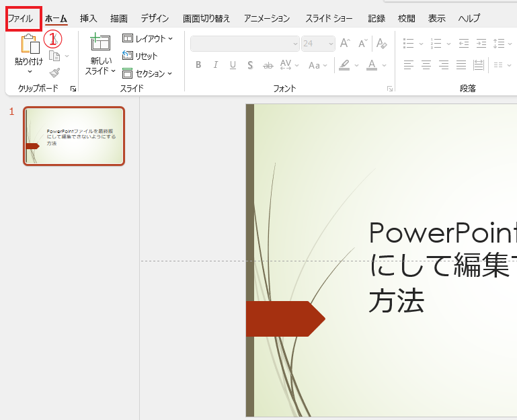Click the リセット button
The image size is (517, 420).
click(x=140, y=56)
